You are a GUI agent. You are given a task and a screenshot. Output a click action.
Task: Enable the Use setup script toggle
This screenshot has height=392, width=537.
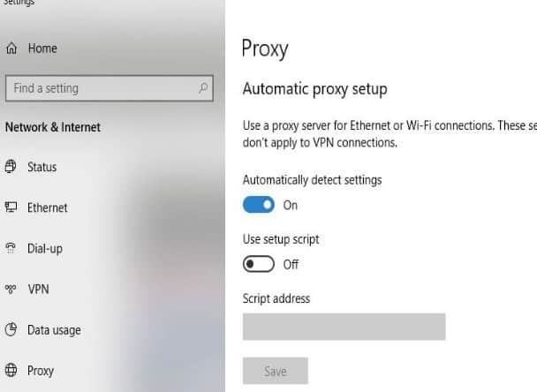coord(259,264)
